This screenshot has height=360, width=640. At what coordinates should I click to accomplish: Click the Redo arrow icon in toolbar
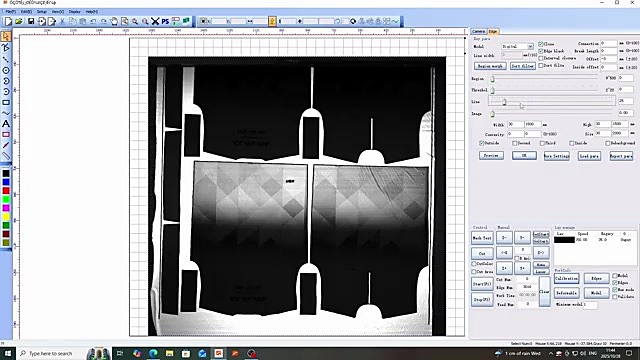pos(104,21)
